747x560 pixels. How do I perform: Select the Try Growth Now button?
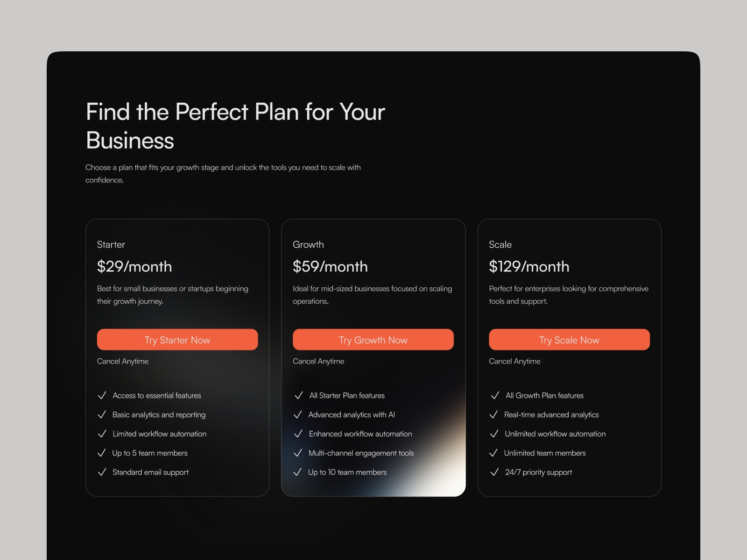(x=373, y=340)
